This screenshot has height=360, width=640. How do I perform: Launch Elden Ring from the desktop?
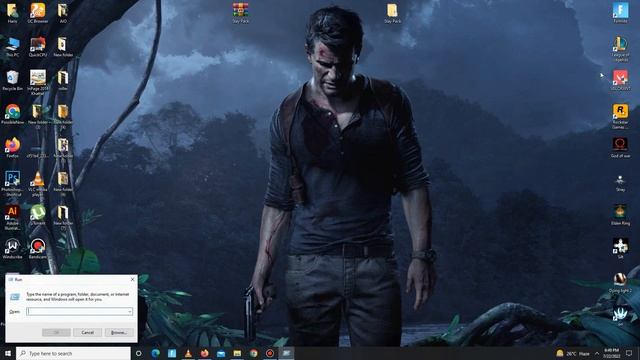(x=620, y=215)
